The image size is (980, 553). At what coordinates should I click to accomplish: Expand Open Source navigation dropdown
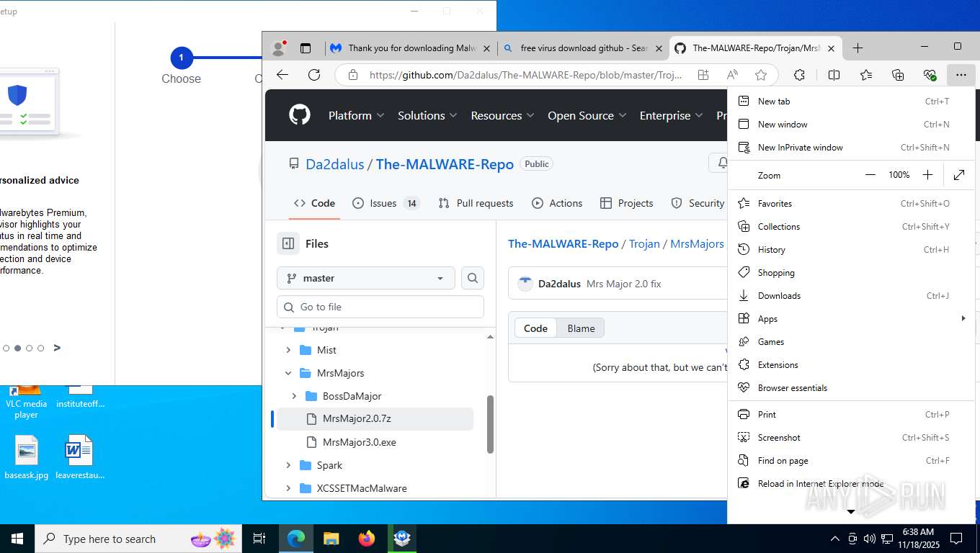point(587,115)
